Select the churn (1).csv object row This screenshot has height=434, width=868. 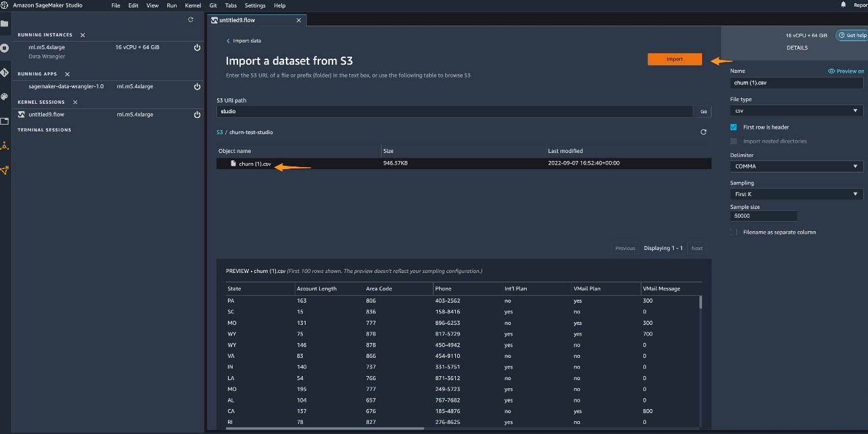click(x=464, y=164)
